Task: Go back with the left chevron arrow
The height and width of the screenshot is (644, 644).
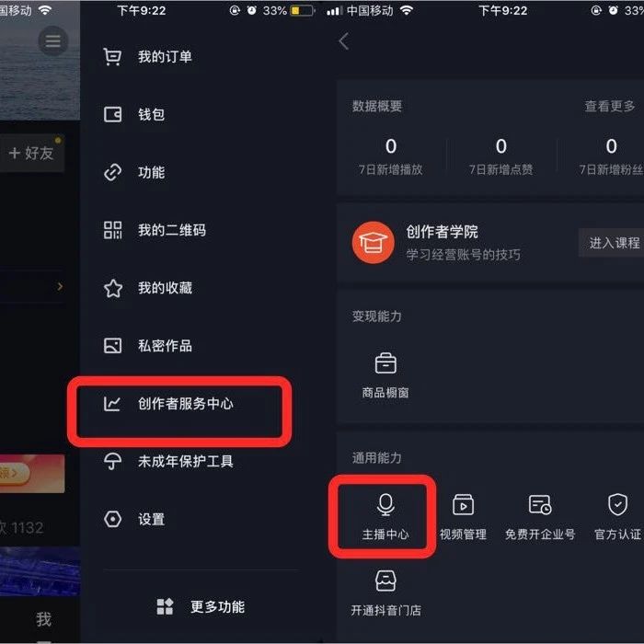Action: tap(344, 41)
